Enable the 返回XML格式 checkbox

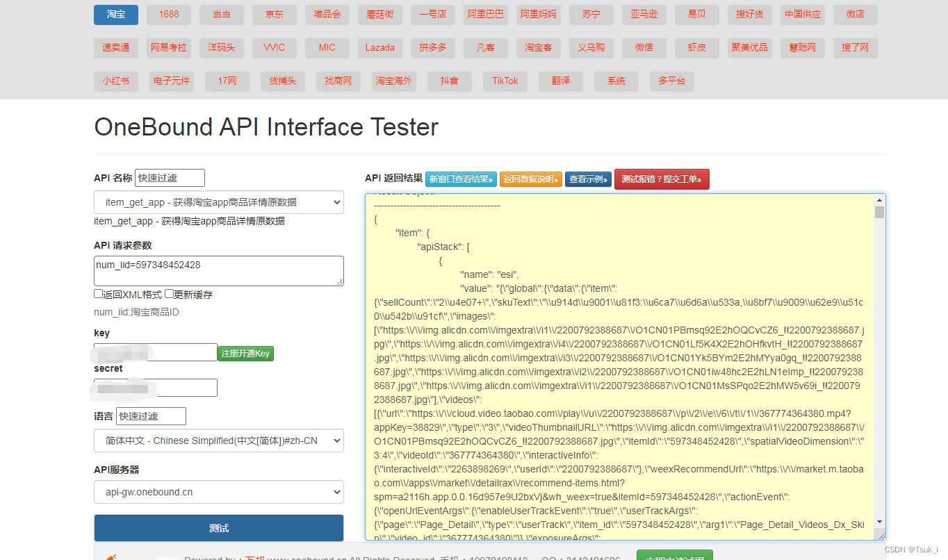[x=98, y=294]
